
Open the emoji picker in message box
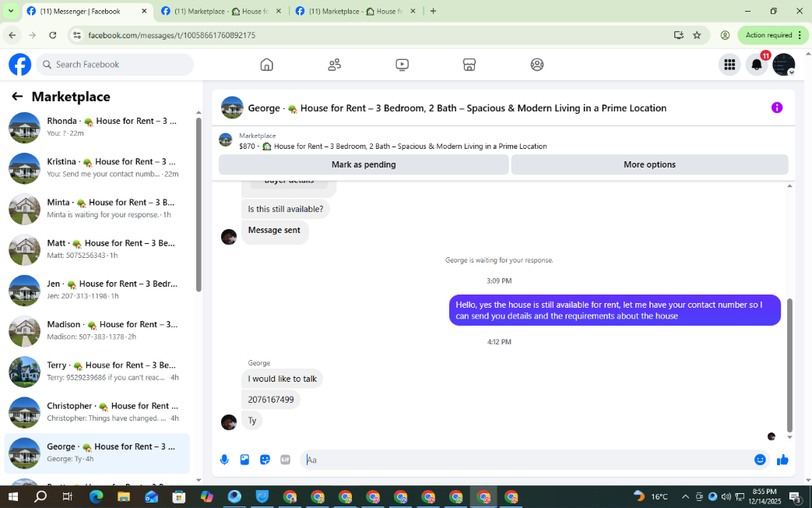760,460
